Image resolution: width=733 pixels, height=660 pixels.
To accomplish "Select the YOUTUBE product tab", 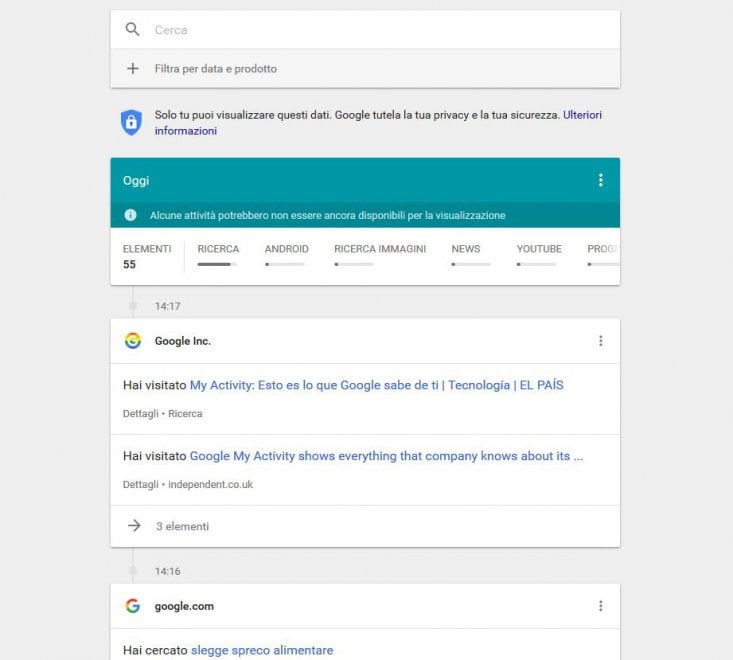I will (x=539, y=249).
